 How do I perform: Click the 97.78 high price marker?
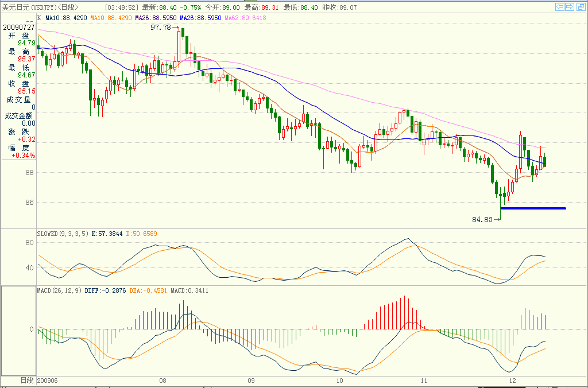pyautogui.click(x=161, y=27)
